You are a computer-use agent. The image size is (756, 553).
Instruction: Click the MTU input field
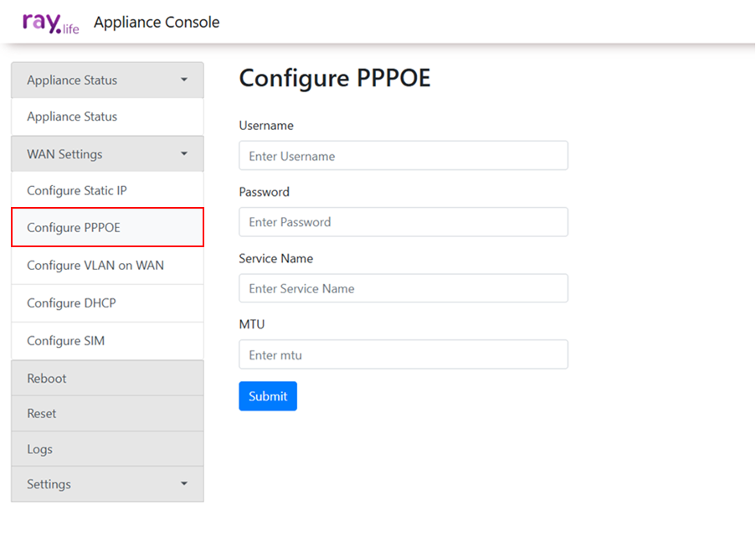[x=403, y=355]
